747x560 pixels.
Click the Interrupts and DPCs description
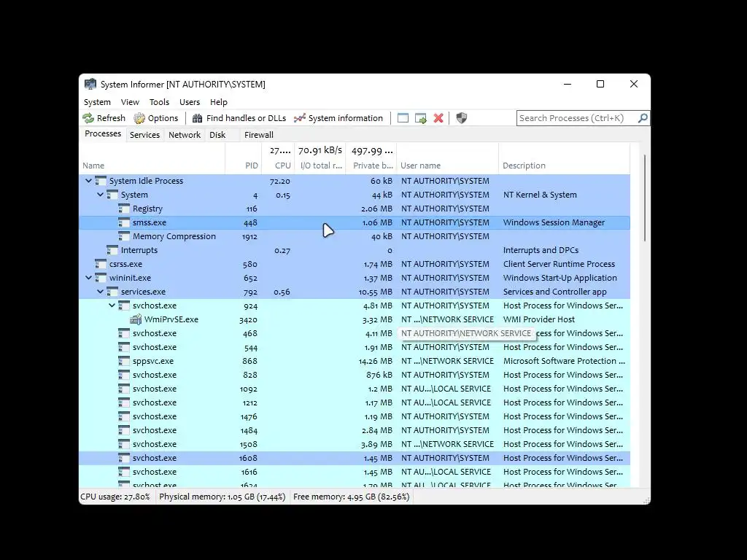[x=541, y=250]
